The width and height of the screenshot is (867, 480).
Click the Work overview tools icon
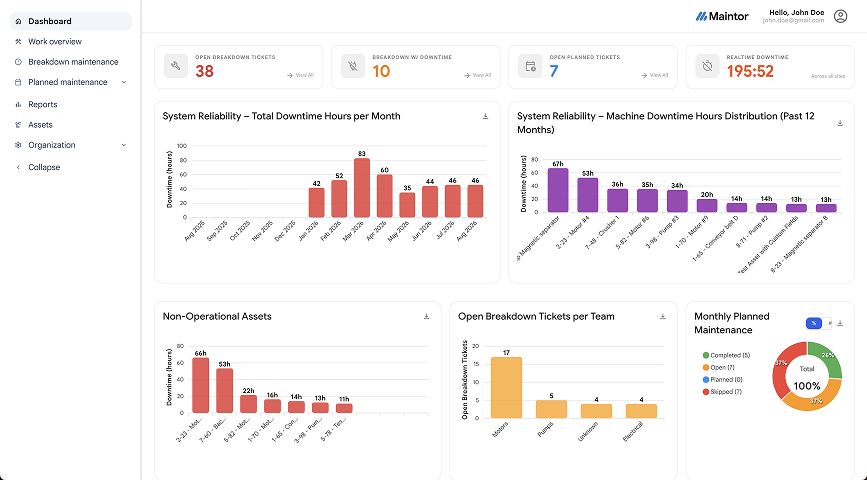[18, 41]
